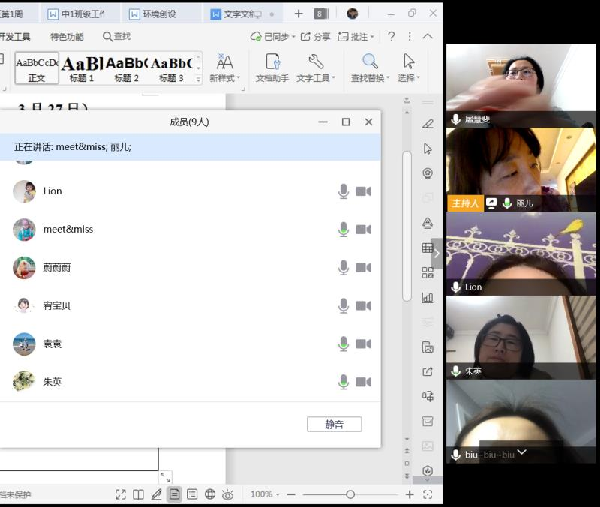Image resolution: width=600 pixels, height=507 pixels.
Task: Toggle microphone of 袁袁
Action: pyautogui.click(x=343, y=344)
